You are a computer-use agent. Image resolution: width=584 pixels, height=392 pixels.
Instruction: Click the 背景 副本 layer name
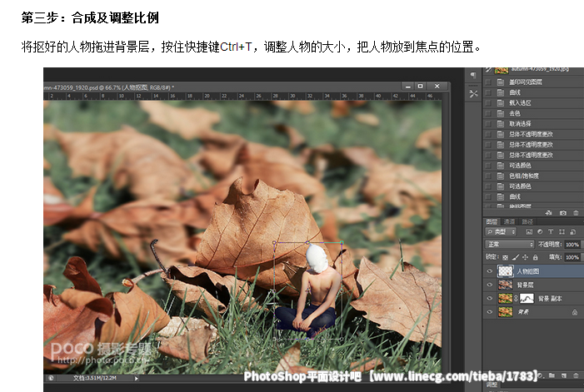tap(550, 299)
